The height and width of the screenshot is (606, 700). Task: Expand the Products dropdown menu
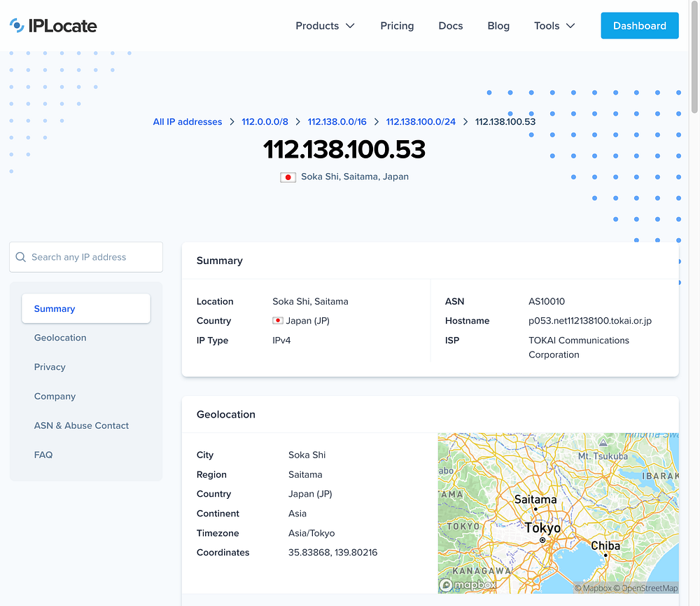coord(325,26)
